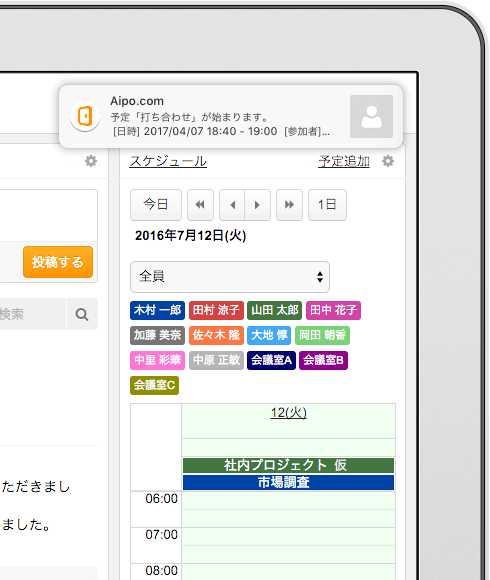Go to the next day with the right arrow
The height and width of the screenshot is (580, 490).
point(257,205)
